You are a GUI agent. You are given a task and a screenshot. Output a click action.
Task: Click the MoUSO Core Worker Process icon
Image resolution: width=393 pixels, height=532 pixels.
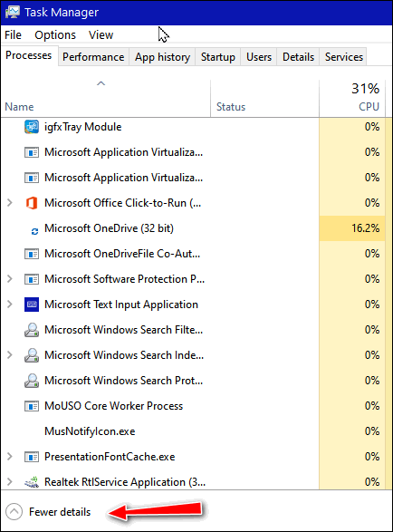(x=32, y=406)
